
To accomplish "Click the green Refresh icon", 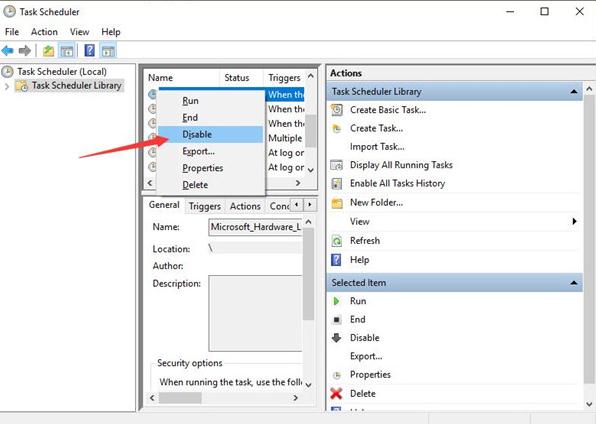I will point(337,241).
